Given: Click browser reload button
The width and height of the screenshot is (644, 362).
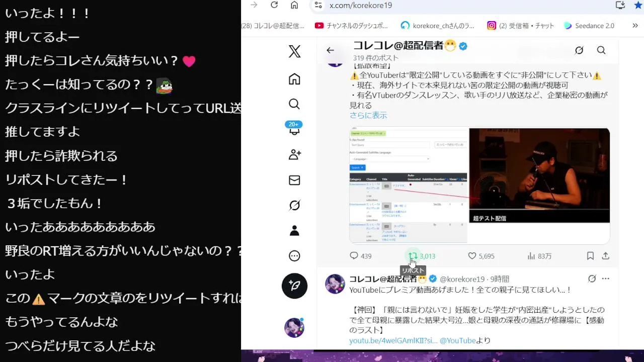Looking at the screenshot, I should [274, 5].
